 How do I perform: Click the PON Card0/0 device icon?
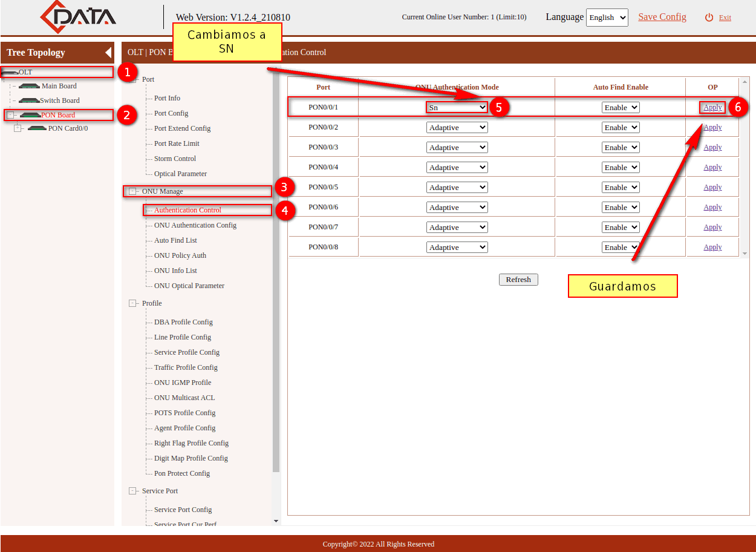[37, 128]
